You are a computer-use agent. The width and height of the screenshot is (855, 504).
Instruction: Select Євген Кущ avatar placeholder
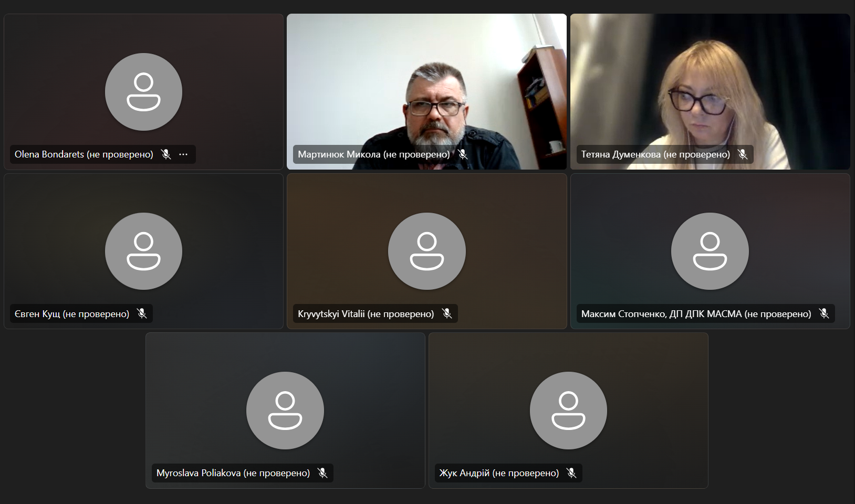pyautogui.click(x=143, y=251)
